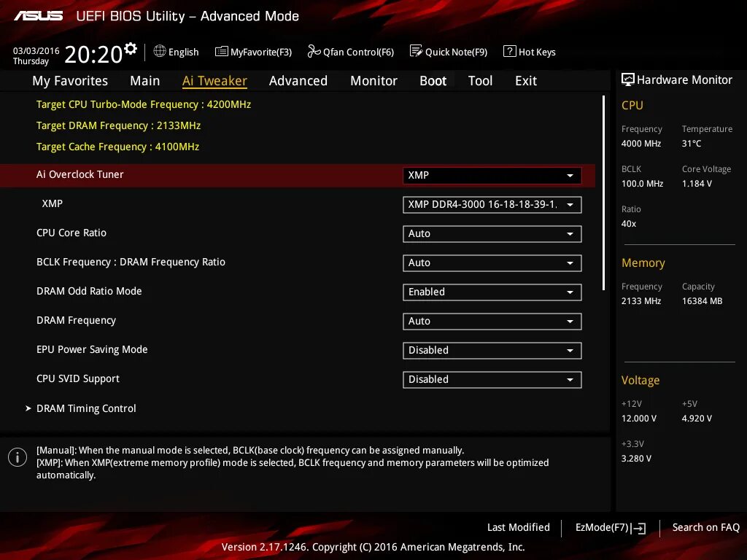Click the Voltage section heading
Image resolution: width=747 pixels, height=560 pixels.
point(640,380)
